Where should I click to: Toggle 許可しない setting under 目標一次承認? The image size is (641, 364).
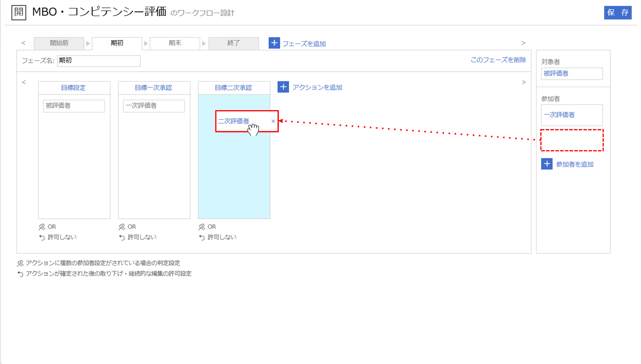click(x=142, y=237)
